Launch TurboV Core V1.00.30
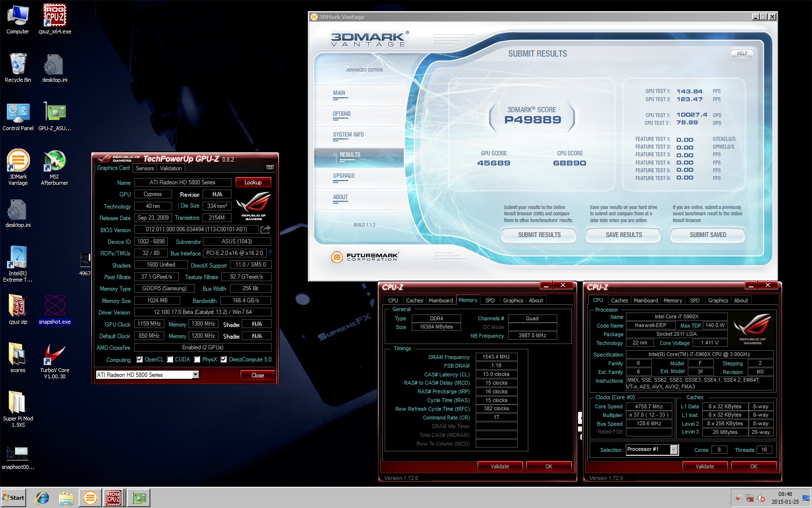This screenshot has height=508, width=812. pos(55,361)
